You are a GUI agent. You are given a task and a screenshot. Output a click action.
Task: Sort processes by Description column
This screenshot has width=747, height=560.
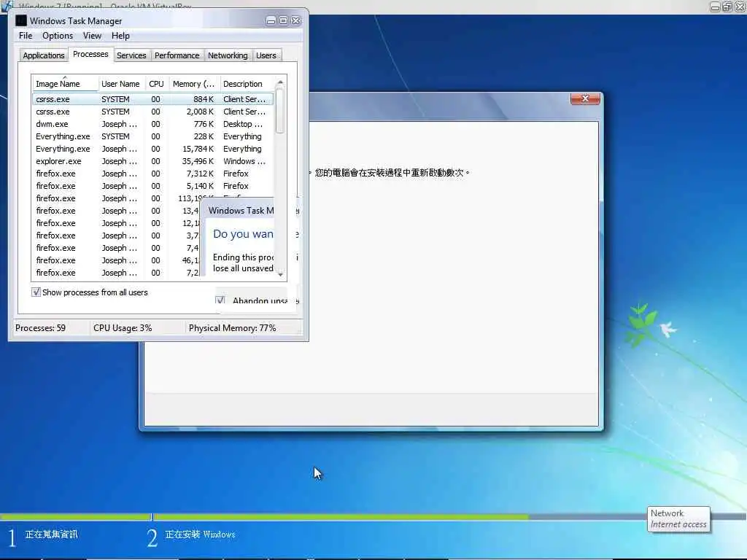(x=247, y=84)
